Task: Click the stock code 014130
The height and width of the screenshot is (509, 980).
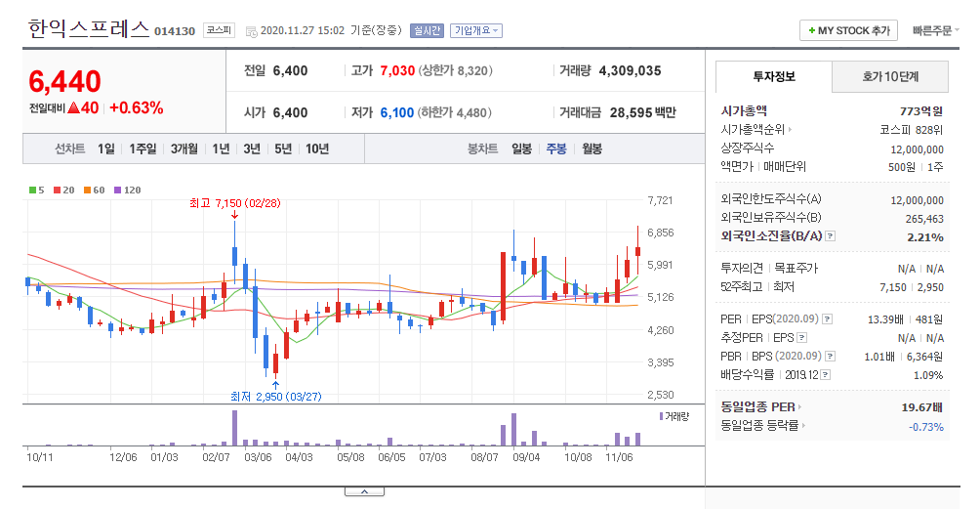Action: coord(175,31)
